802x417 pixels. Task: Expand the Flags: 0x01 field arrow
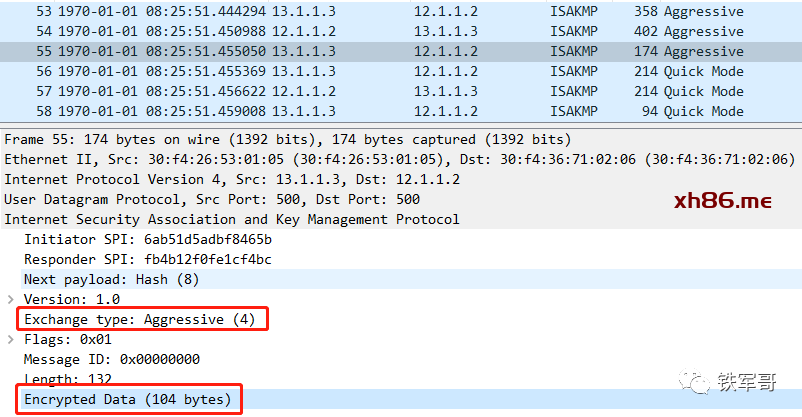(11, 339)
